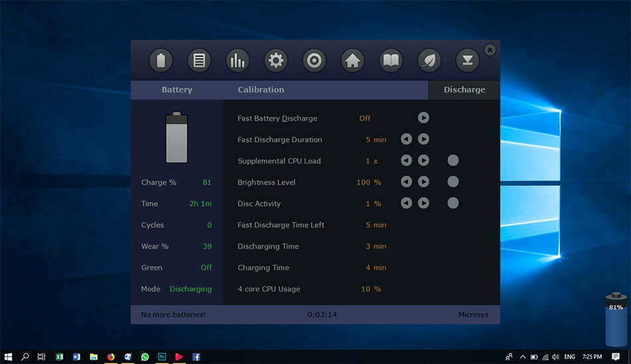Viewport: 631px width, 364px height.
Task: Click the system tray battery icon
Action: coord(534,357)
